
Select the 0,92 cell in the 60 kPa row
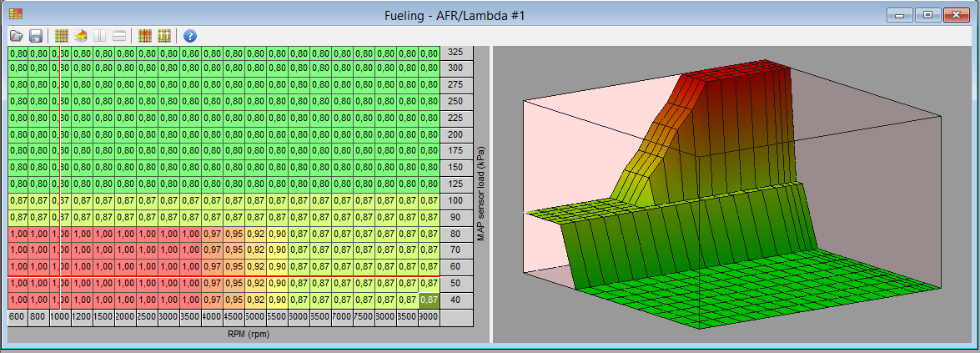[x=256, y=267]
